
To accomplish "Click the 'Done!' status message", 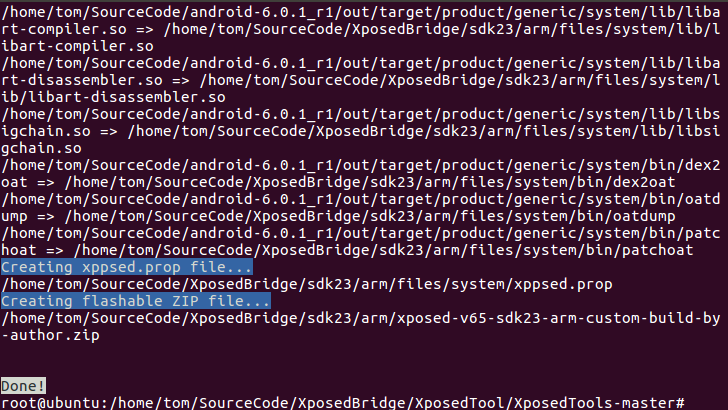I will (x=23, y=385).
